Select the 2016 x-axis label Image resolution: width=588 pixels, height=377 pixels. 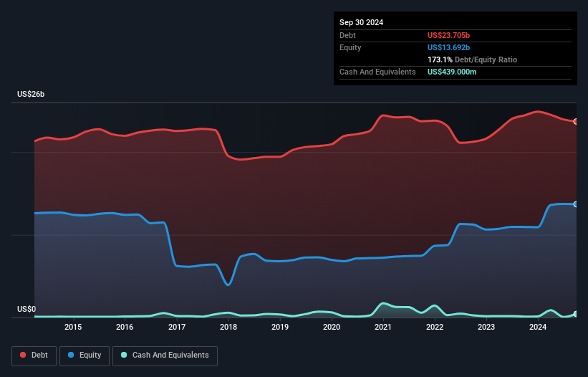tap(125, 327)
